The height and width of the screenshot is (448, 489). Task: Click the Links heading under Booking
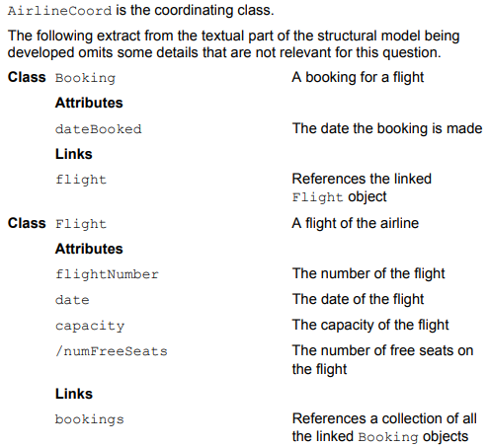point(74,154)
